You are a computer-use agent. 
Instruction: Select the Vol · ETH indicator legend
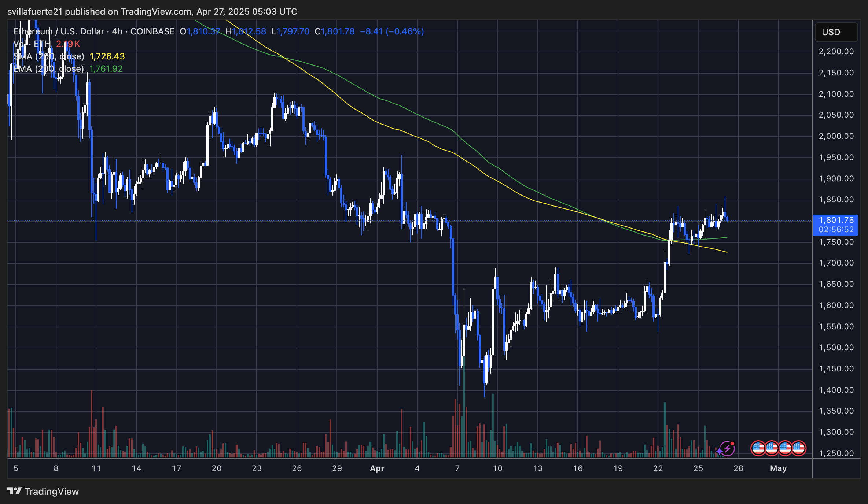32,44
